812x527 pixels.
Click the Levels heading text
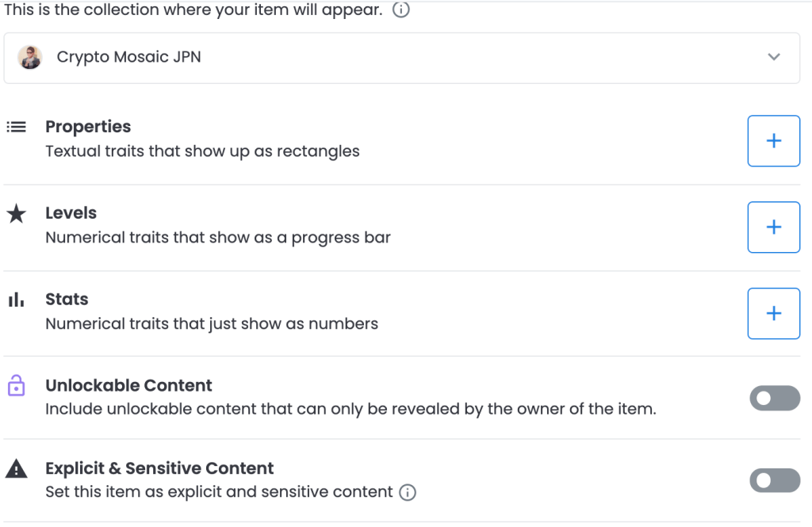(x=71, y=213)
